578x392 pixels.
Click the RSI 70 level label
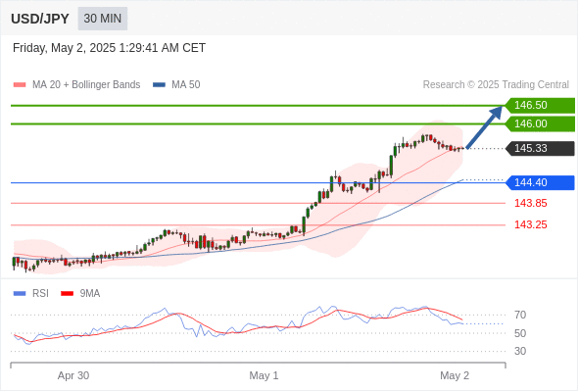pos(520,315)
